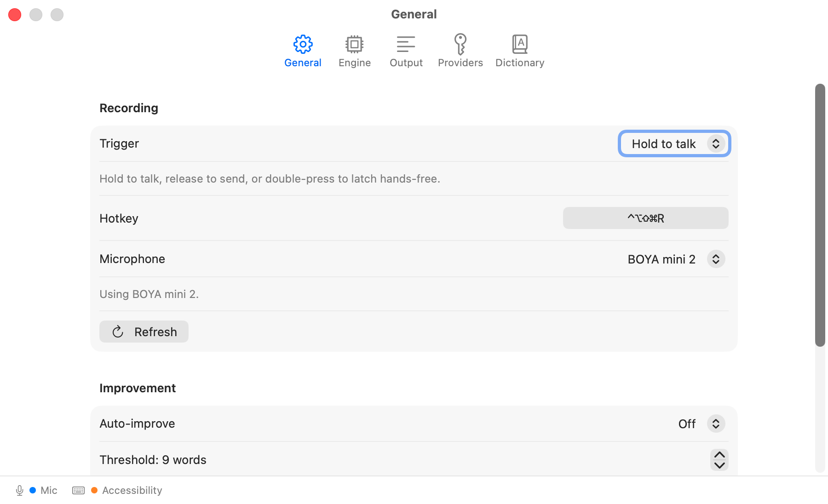Image resolution: width=828 pixels, height=504 pixels.
Task: Click the Accessibility status label
Action: tap(132, 490)
